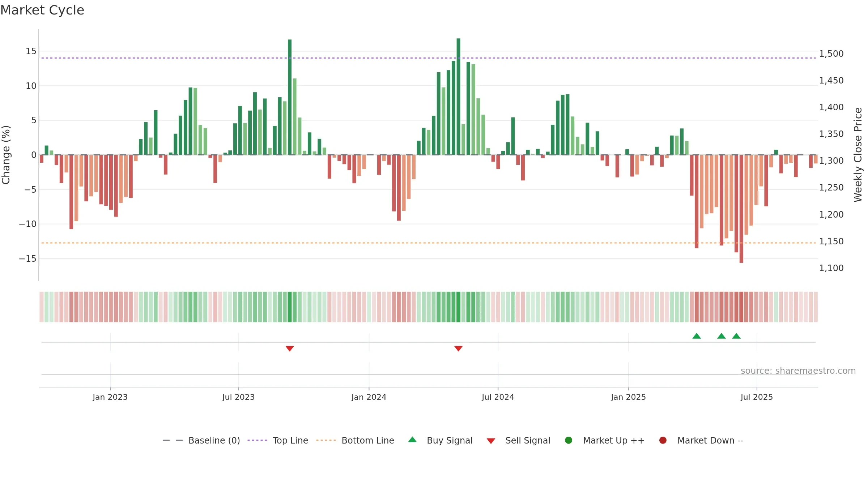This screenshot has height=488, width=868.
Task: Click the source: sharemaestro.com text
Action: [798, 371]
